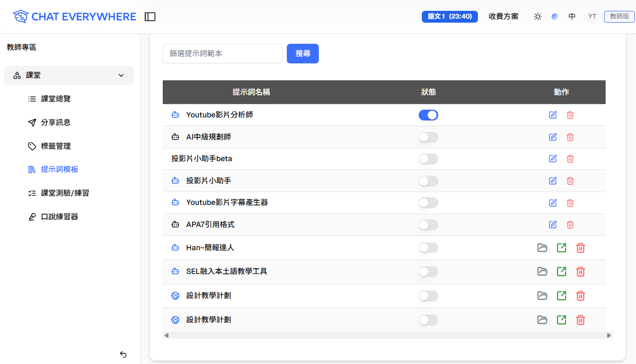636x364 pixels.
Task: Edit the AI中級規劃師 prompt
Action: [x=553, y=137]
